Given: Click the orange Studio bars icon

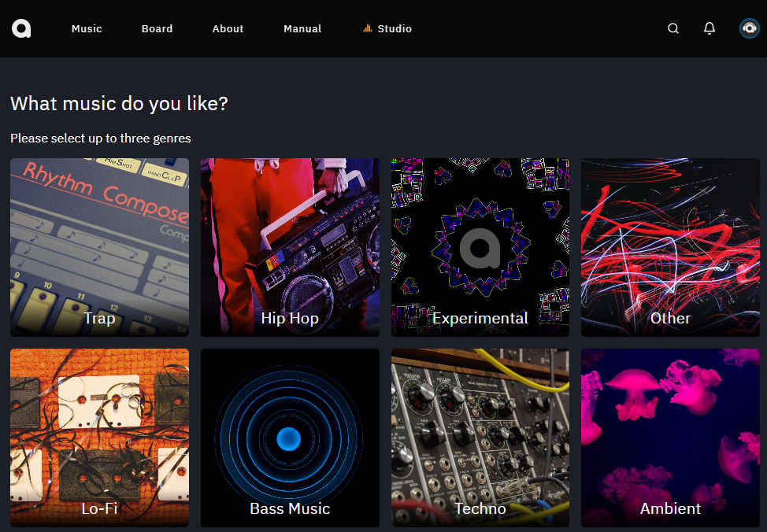Looking at the screenshot, I should pyautogui.click(x=368, y=28).
